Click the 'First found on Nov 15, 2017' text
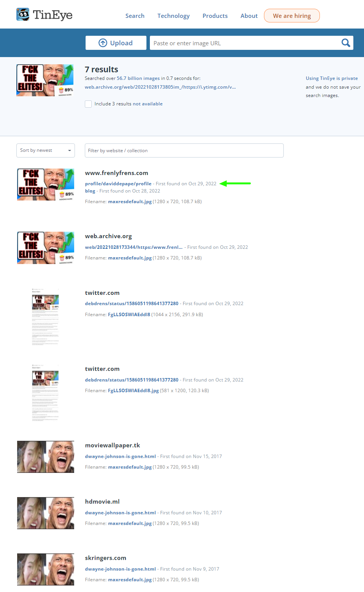 tap(191, 457)
